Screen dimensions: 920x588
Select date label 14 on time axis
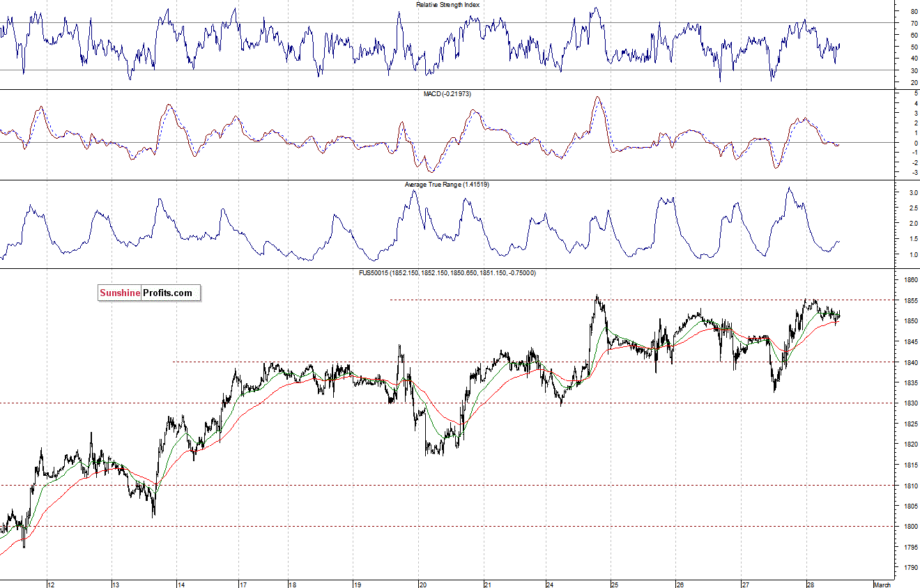tap(181, 584)
